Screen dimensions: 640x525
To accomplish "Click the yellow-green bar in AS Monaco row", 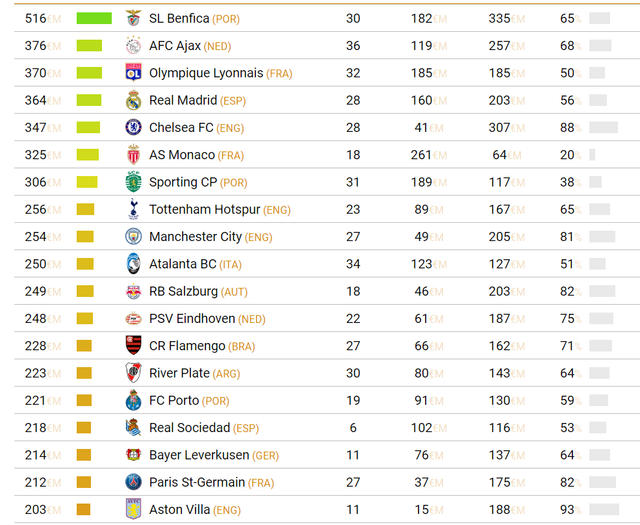I will coord(88,155).
